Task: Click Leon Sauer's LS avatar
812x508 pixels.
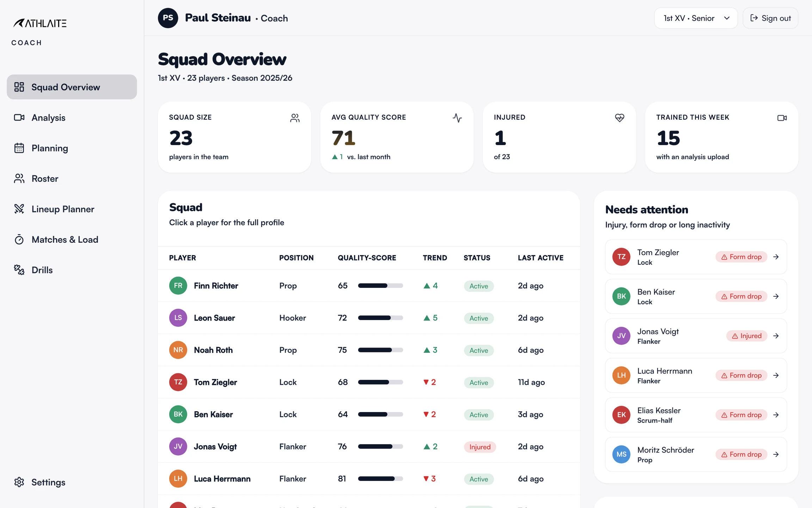Action: coord(178,318)
